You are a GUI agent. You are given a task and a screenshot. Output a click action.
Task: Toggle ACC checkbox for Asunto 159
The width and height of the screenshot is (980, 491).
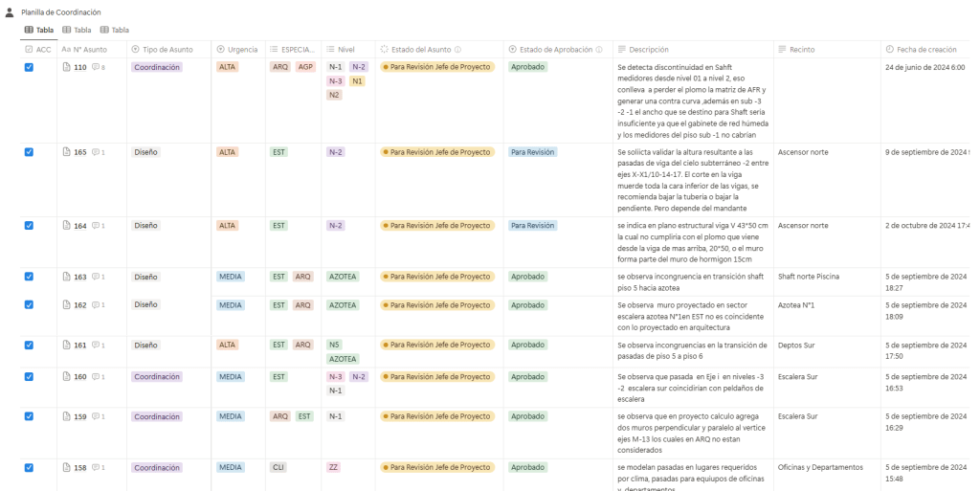tap(29, 416)
